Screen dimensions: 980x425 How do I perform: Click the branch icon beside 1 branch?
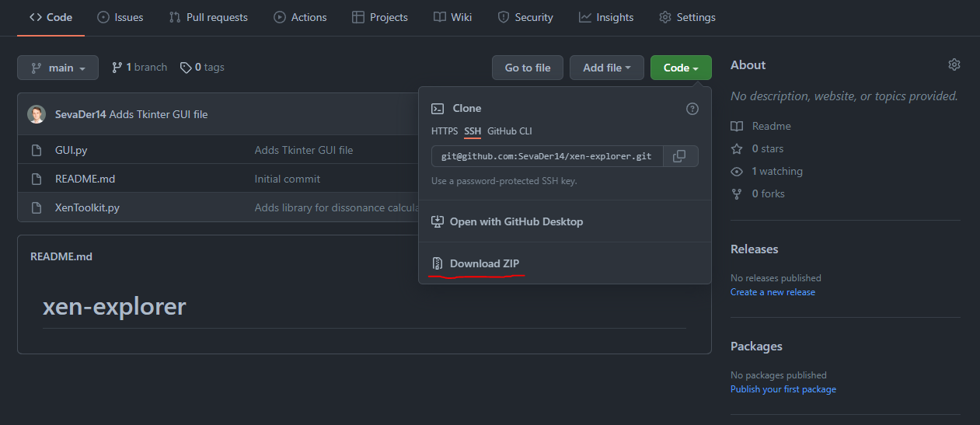[x=117, y=68]
